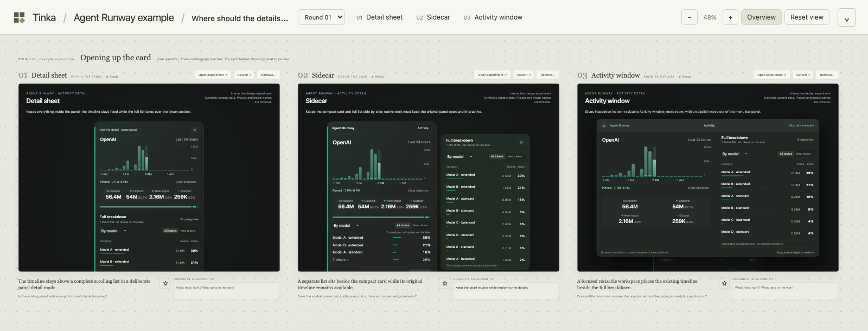The width and height of the screenshot is (868, 331).
Task: Open the Activity window preview thumbnail
Action: pyautogui.click(x=708, y=177)
